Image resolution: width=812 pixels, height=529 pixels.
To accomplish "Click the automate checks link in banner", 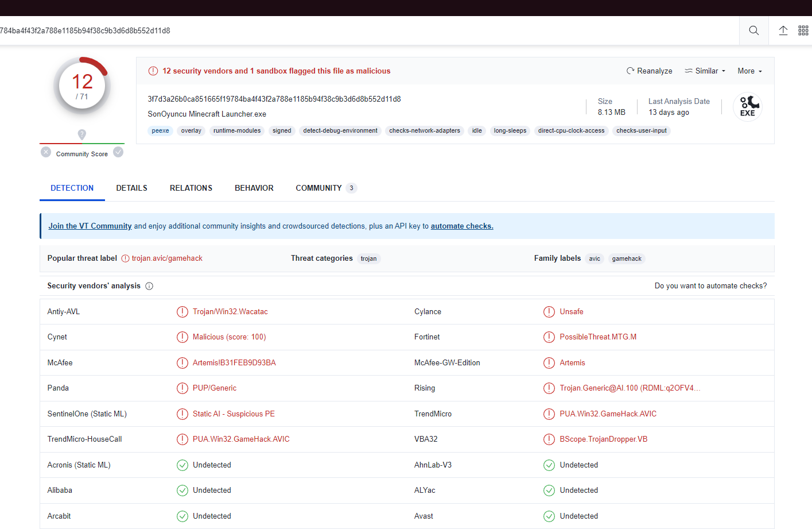I will [462, 226].
